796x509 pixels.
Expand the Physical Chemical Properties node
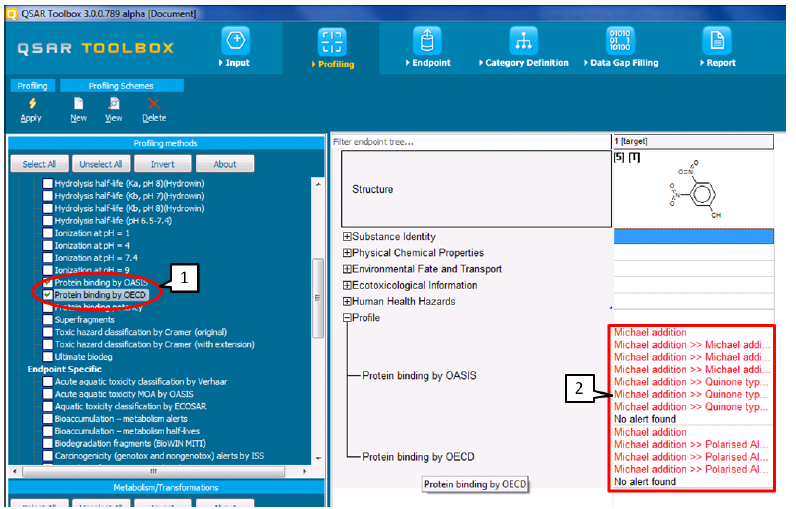[x=347, y=253]
